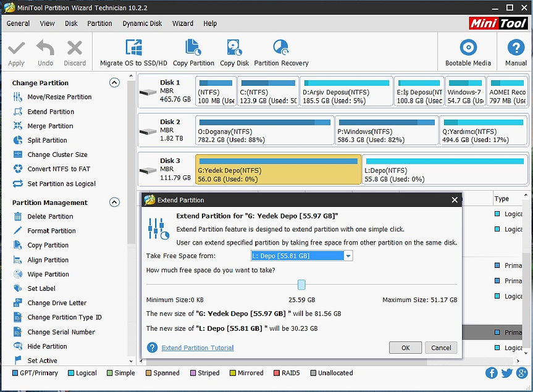This screenshot has width=533, height=392.
Task: Select G:Yedek Depo partition block
Action: pos(278,170)
